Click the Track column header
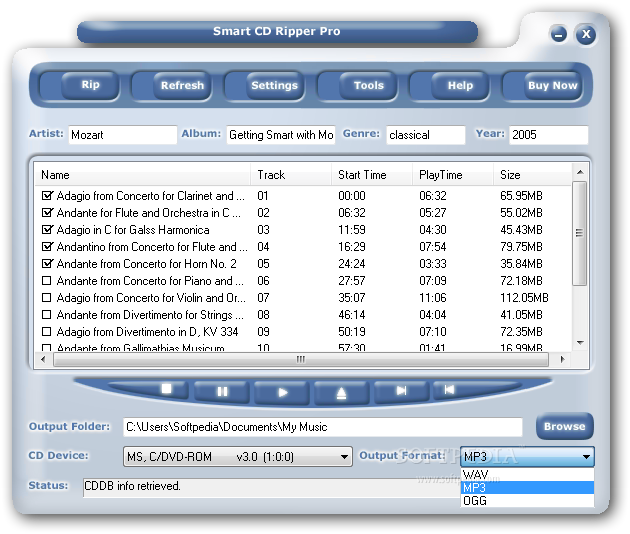 (291, 175)
